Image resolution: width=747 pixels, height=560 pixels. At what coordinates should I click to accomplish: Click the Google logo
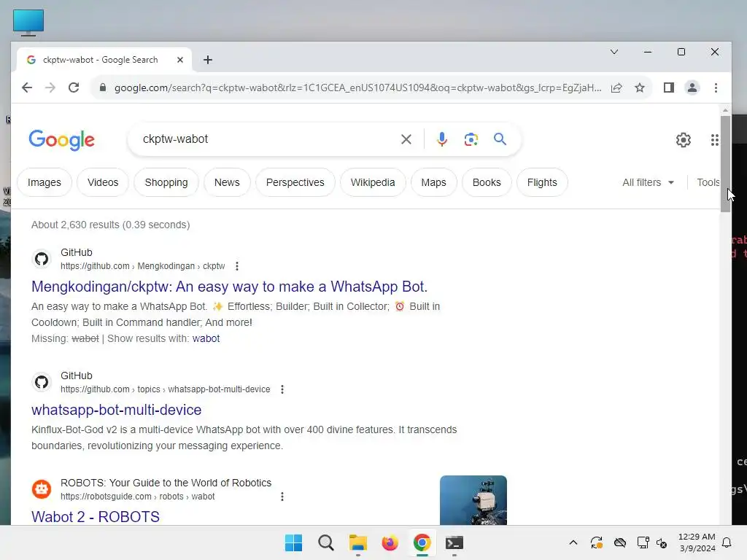pos(61,140)
